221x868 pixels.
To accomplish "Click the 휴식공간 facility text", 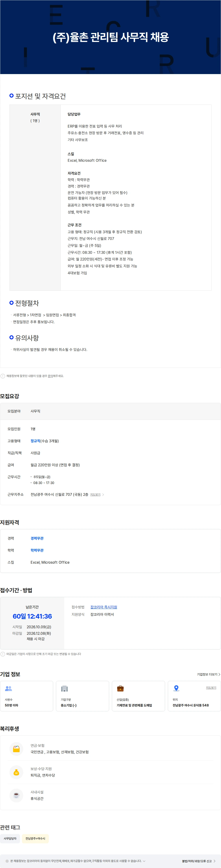I will tap(37, 799).
